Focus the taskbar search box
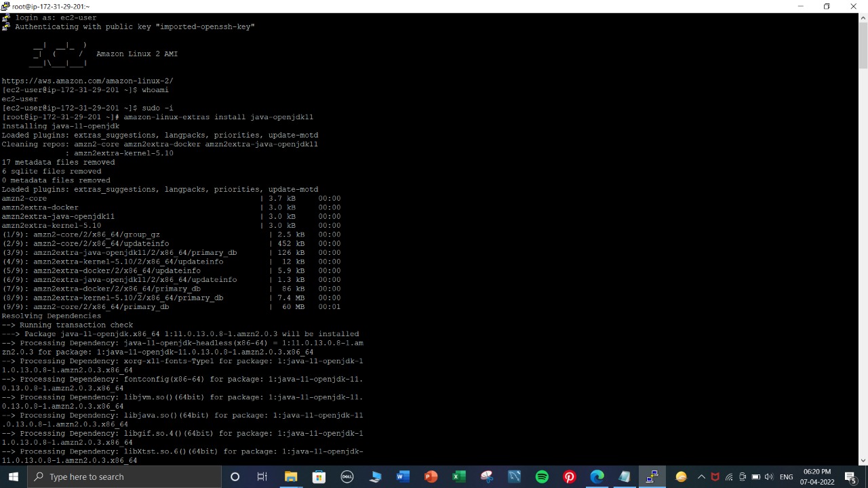This screenshot has width=868, height=488. coord(124,476)
